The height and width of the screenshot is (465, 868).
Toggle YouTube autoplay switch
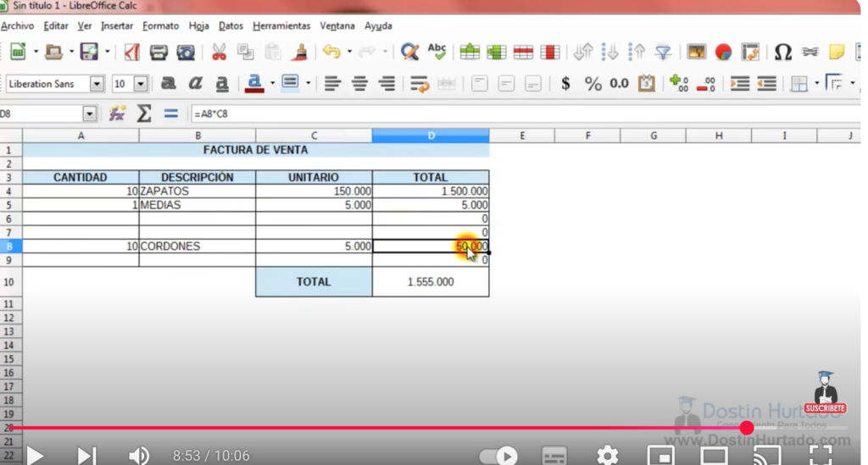pos(498,456)
